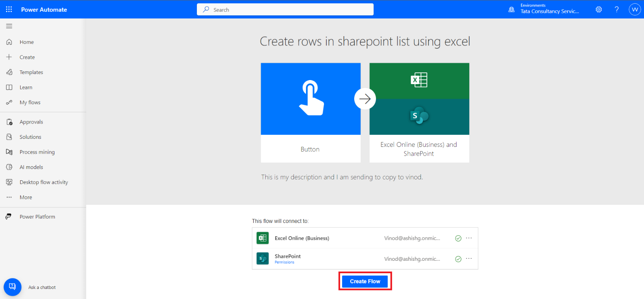The width and height of the screenshot is (644, 299).
Task: Open more options for SharePoint connection
Action: coord(469,259)
